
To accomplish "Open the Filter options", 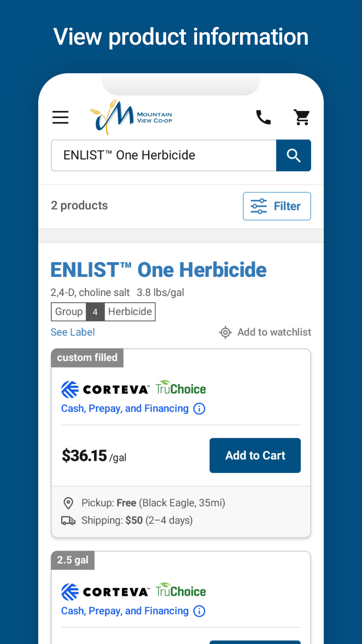I will tap(277, 206).
